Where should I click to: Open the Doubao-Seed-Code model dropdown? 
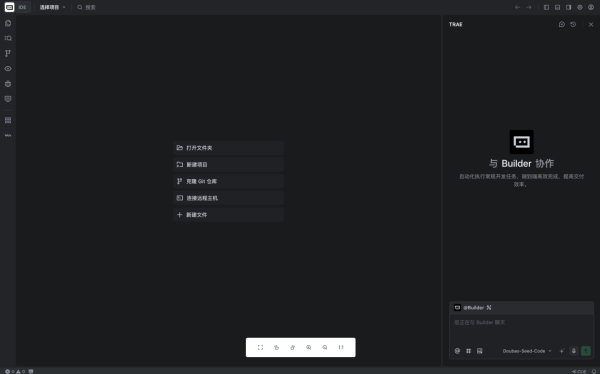527,351
